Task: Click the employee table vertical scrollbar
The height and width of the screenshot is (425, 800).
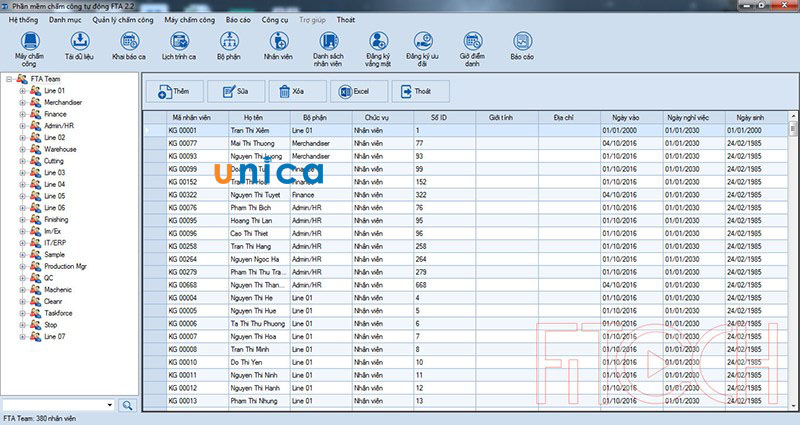Action: [793, 263]
